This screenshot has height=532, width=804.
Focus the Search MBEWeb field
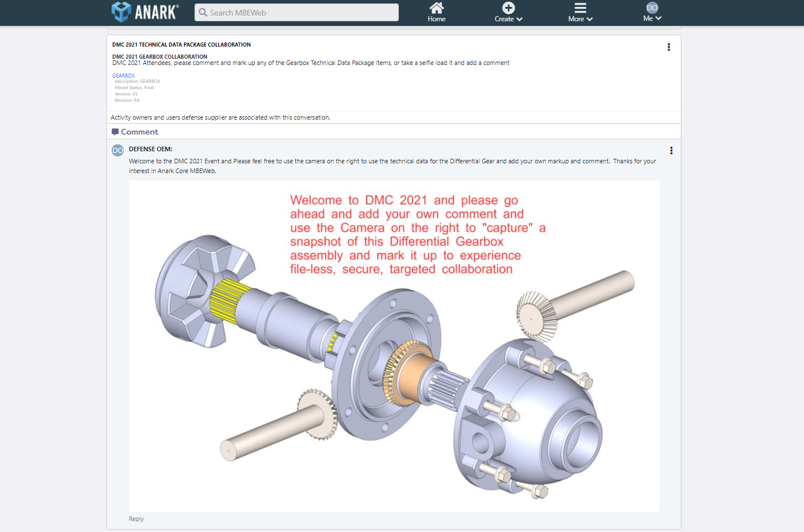click(296, 12)
